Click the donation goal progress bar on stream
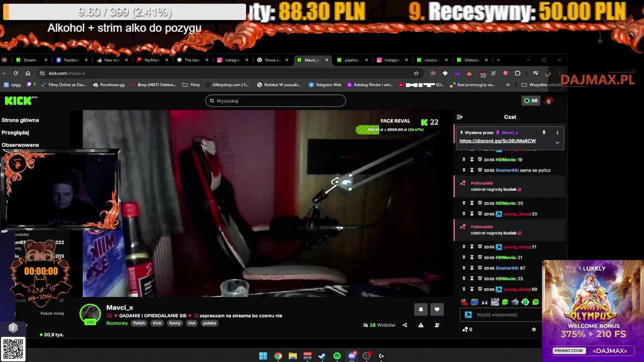Screen dimensions: 644x362 coord(390,130)
